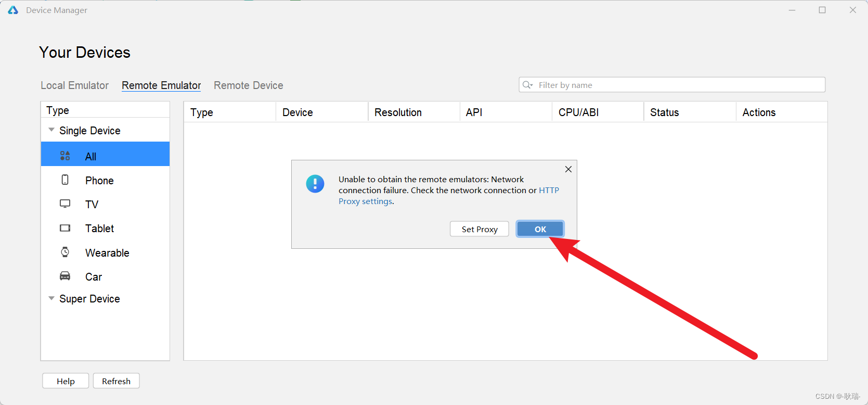Collapse the Super Device tree section
The image size is (868, 405).
pyautogui.click(x=51, y=298)
